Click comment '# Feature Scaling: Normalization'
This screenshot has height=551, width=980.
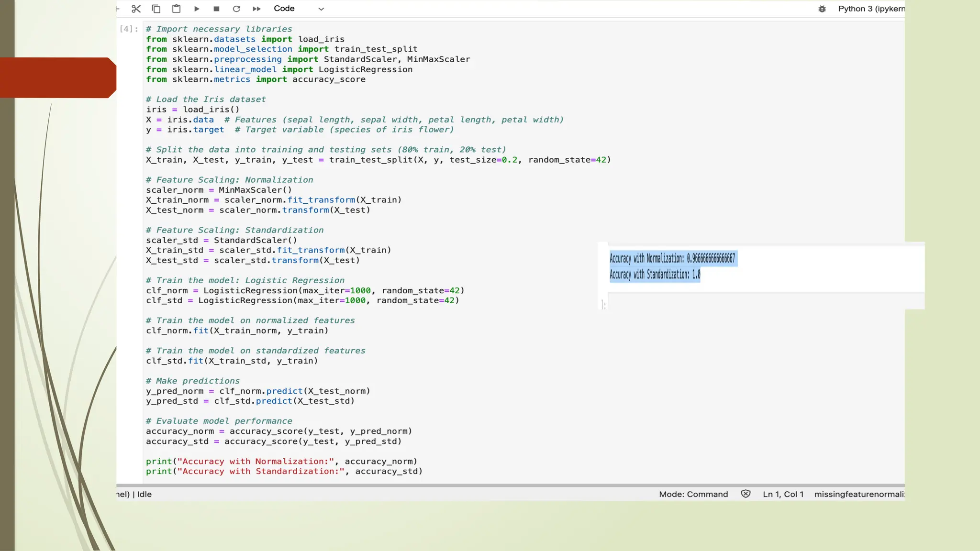click(x=230, y=180)
